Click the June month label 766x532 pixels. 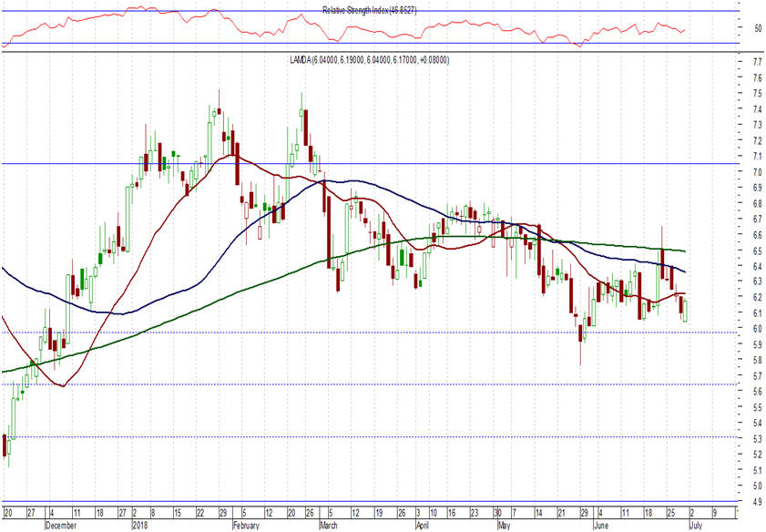[601, 526]
